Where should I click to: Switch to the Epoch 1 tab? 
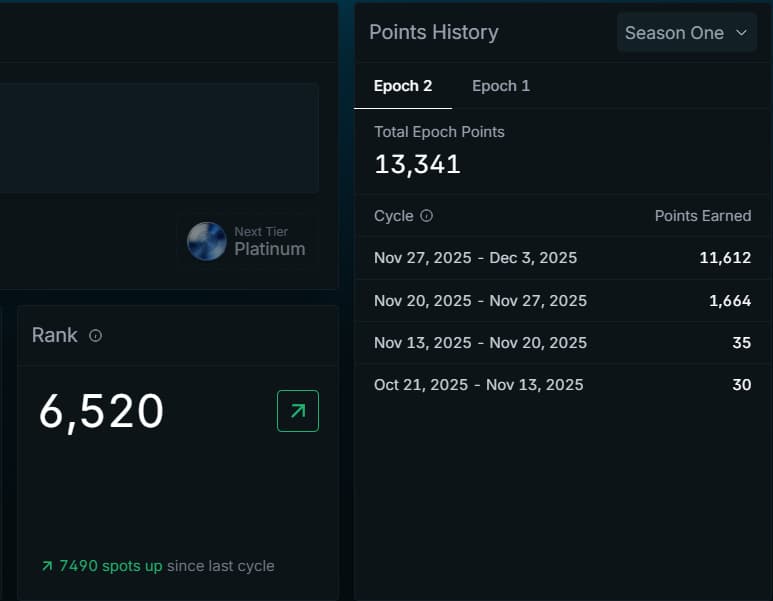[x=501, y=86]
